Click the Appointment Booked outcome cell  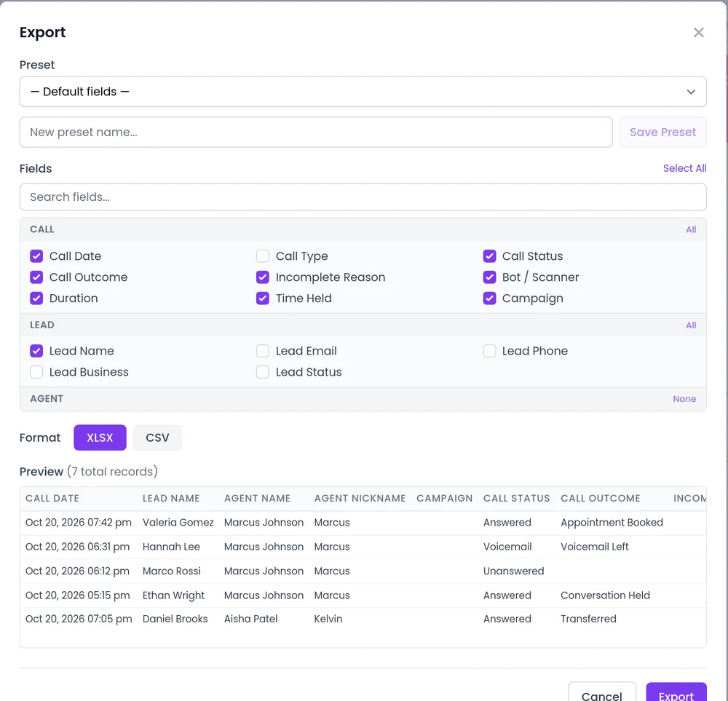click(612, 522)
